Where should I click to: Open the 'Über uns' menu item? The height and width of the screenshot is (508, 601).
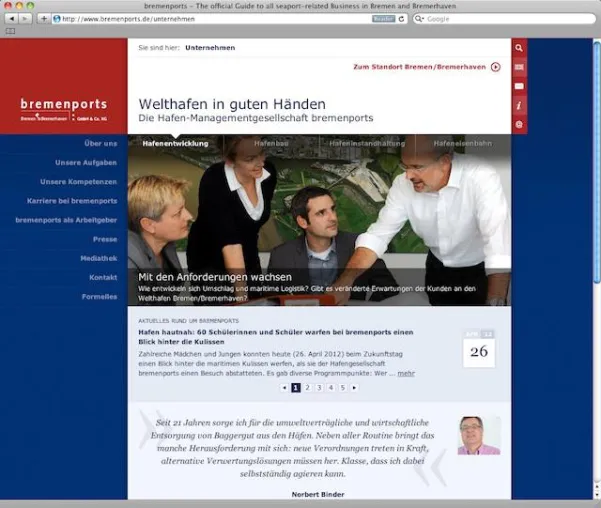(x=100, y=143)
